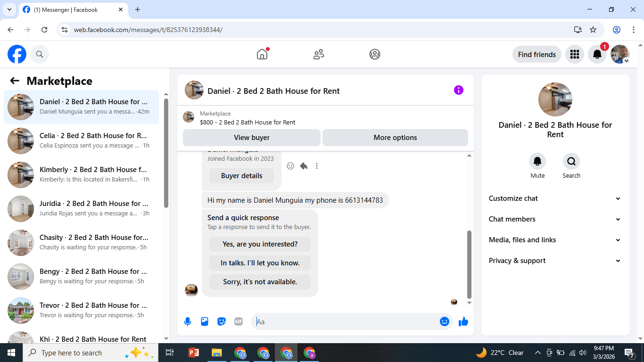
Task: Open File Explorer from the taskbar
Action: tap(216, 353)
